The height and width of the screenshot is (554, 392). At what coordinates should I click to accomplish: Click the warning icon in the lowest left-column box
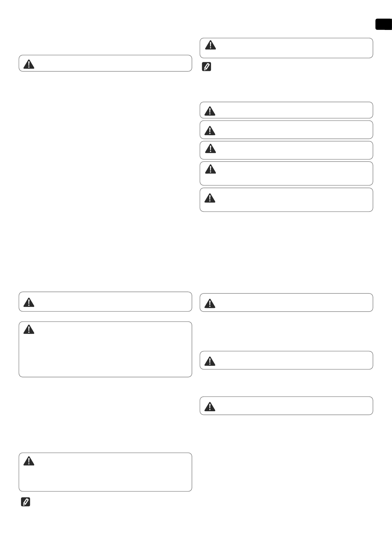coord(29,461)
